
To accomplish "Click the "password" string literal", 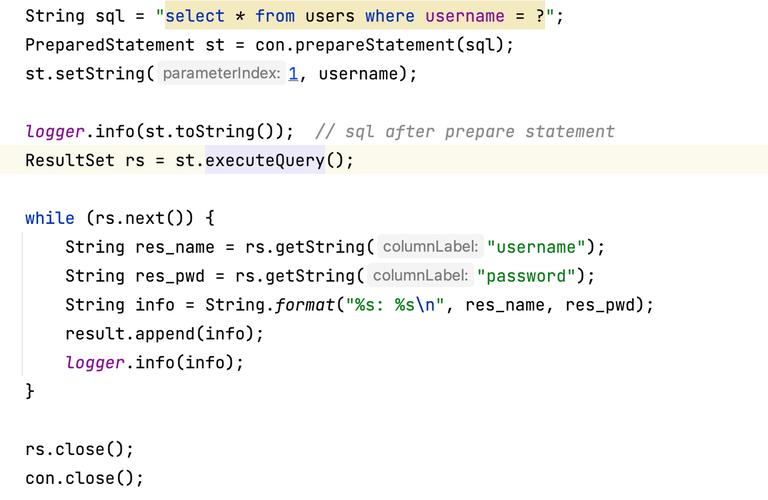I will tap(526, 276).
